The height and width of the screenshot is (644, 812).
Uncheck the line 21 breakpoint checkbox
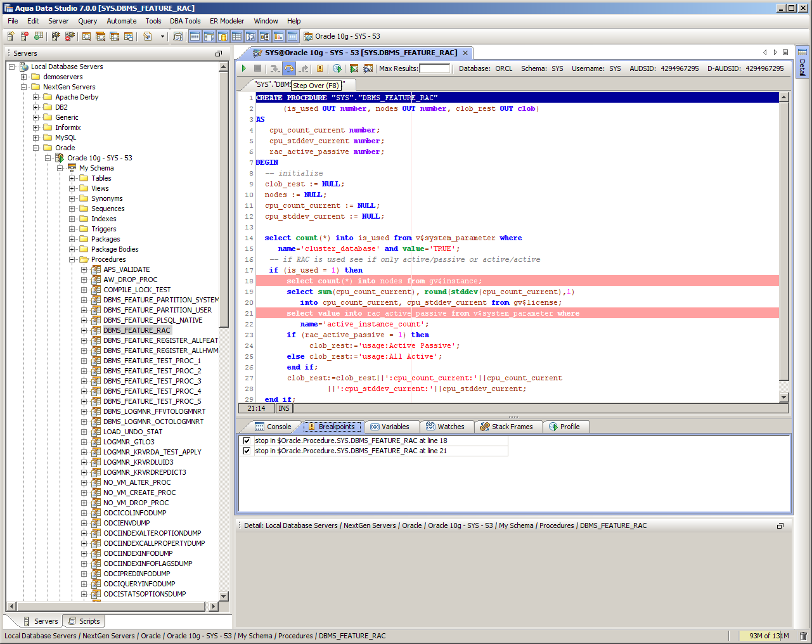click(x=247, y=451)
